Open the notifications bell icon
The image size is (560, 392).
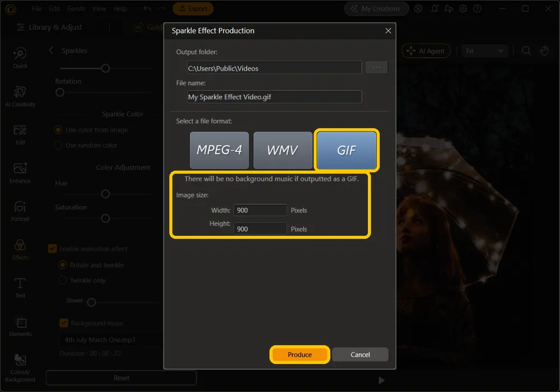pos(435,8)
